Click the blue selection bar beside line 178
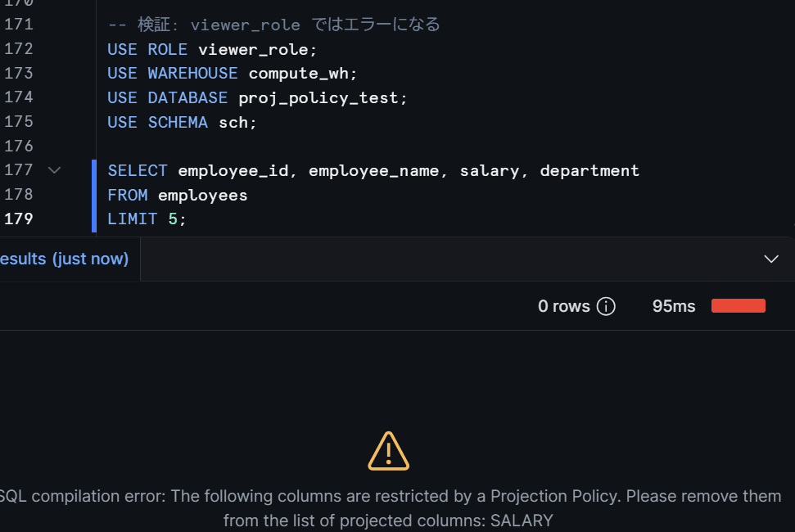This screenshot has height=532, width=795. [x=94, y=196]
